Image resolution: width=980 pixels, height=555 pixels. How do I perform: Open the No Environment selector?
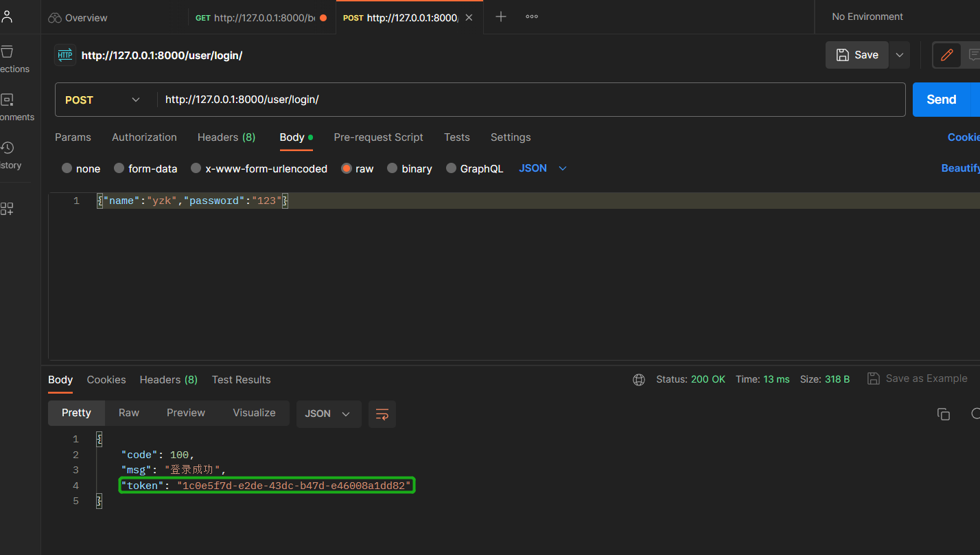[x=867, y=16]
